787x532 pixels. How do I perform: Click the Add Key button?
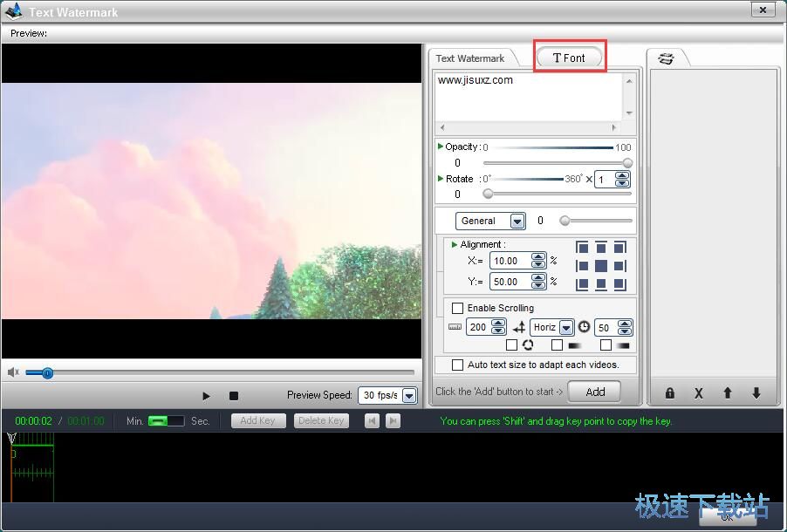258,420
